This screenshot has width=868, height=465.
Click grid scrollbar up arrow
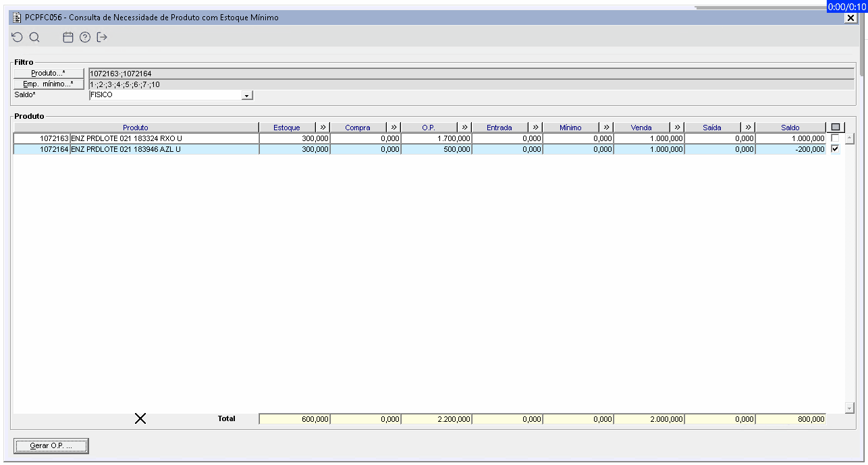[850, 138]
